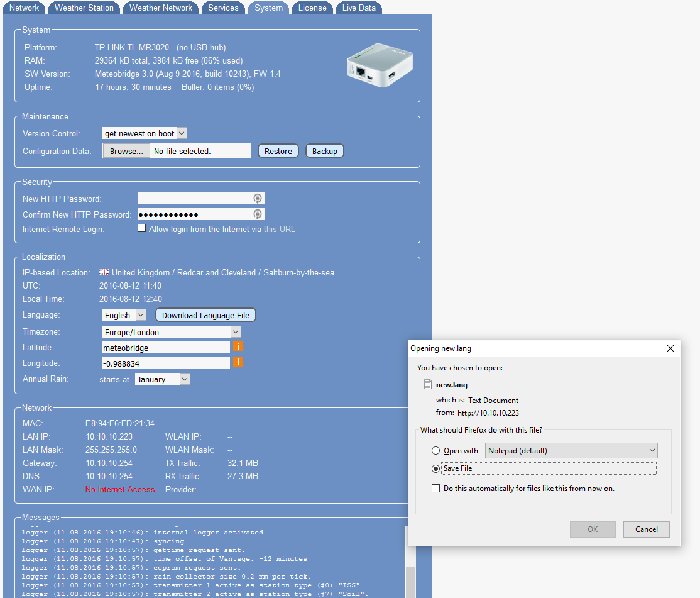Select the Open with radio option
Screen dimensions: 700x598
[435, 451]
